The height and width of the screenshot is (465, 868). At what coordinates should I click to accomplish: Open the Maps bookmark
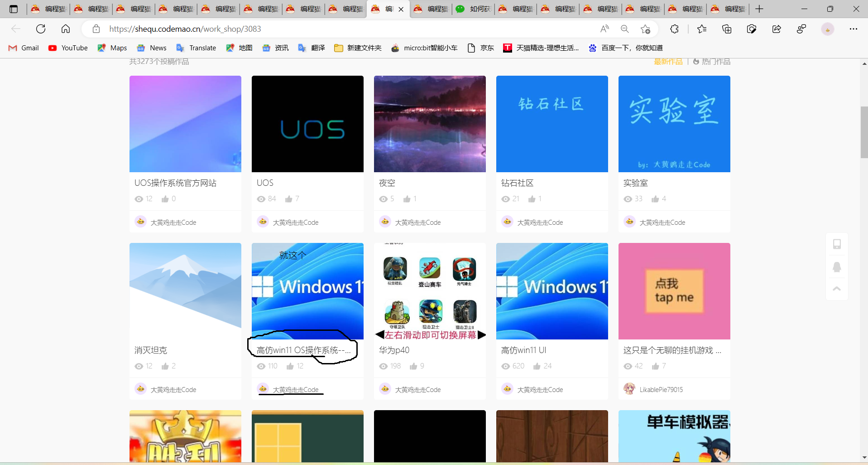[x=112, y=48]
